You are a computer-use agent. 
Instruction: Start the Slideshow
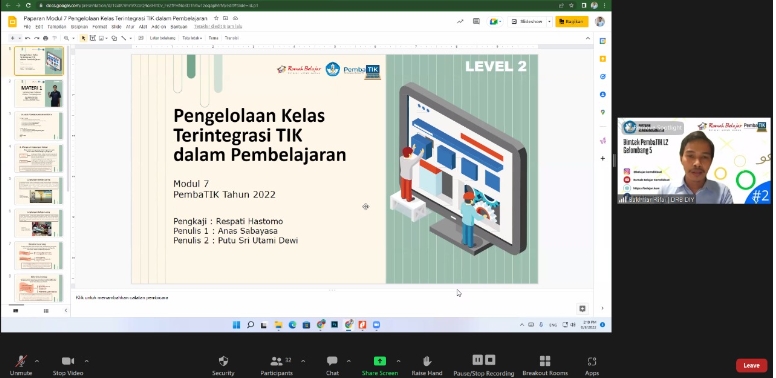(527, 21)
